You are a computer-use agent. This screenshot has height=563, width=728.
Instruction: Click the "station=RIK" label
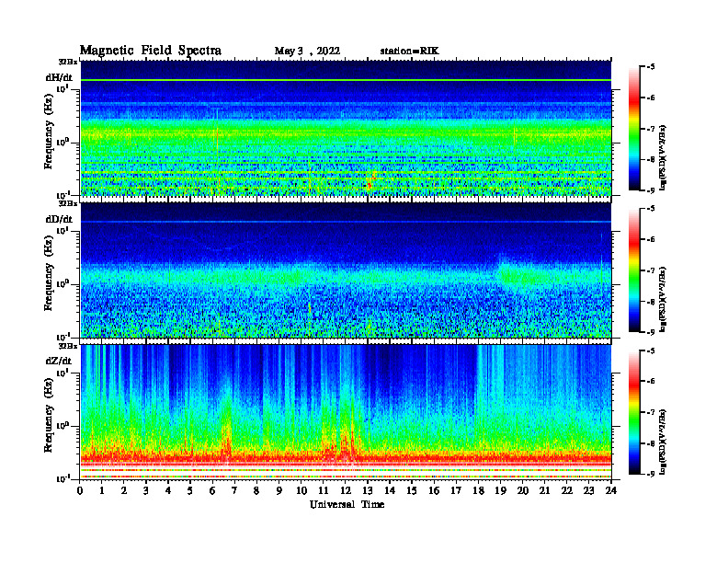(x=409, y=52)
